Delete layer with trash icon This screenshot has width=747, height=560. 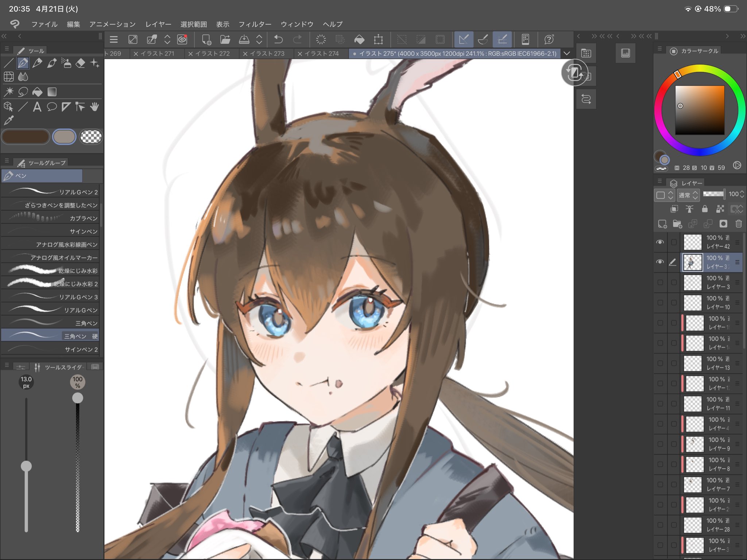pos(739,224)
